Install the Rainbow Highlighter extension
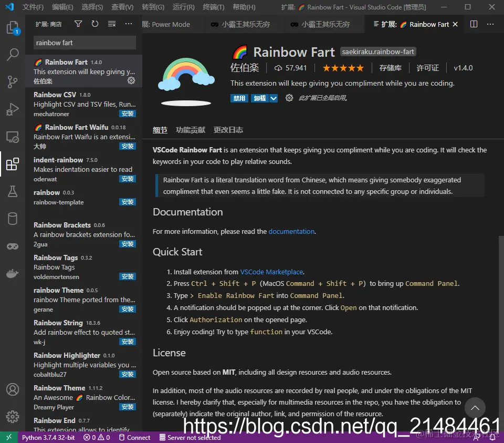 click(x=128, y=374)
